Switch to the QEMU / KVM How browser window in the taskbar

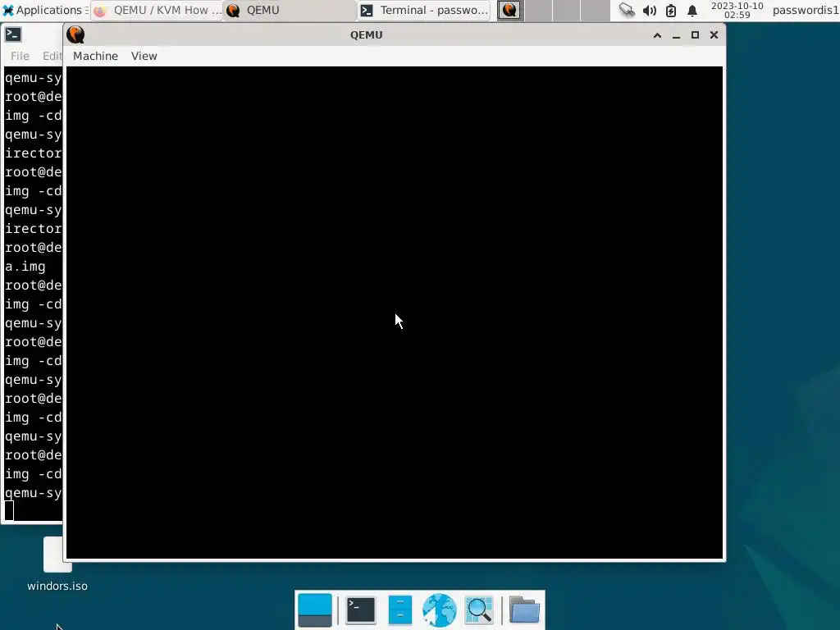pyautogui.click(x=157, y=10)
